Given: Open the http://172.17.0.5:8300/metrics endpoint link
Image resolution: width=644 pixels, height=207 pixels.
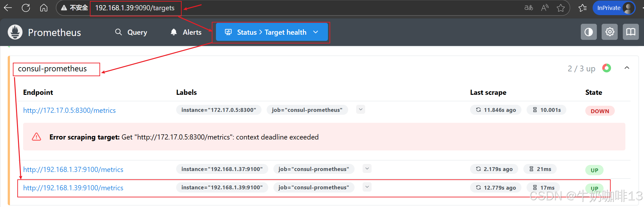Looking at the screenshot, I should tap(69, 110).
